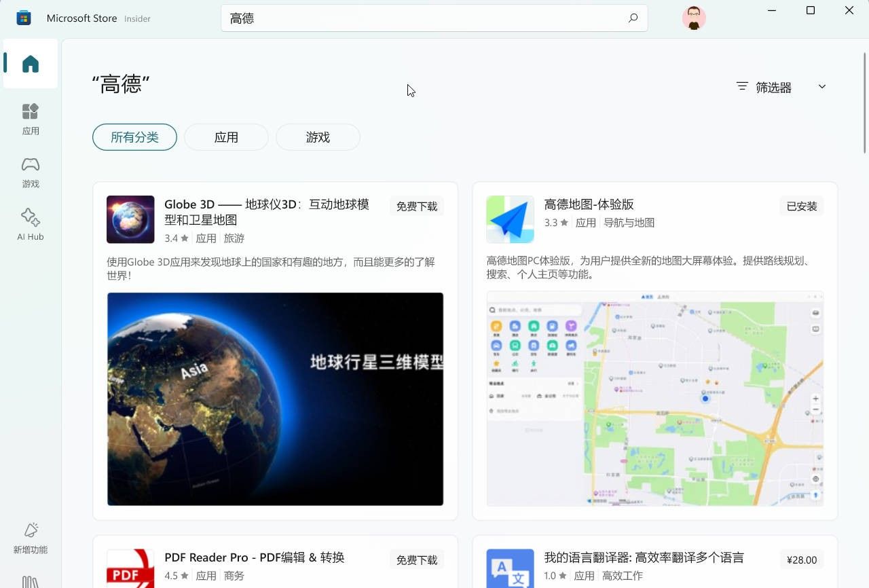
Task: Click the Insider label in title bar
Action: (137, 19)
